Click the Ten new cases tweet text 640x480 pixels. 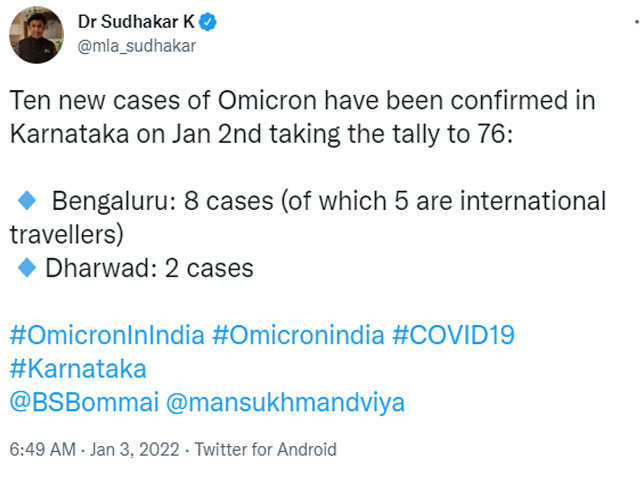click(302, 100)
